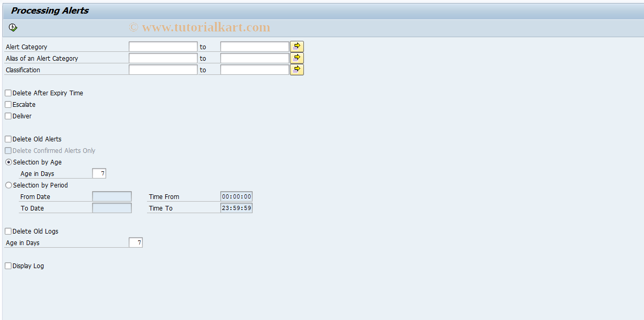Click Age in Days field below Delete Old Logs

point(135,242)
